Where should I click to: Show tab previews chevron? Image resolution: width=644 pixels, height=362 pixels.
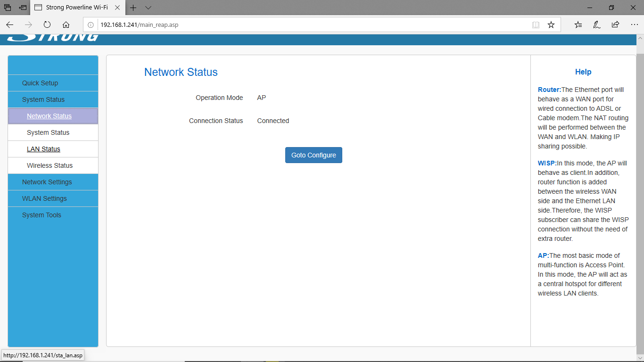(148, 8)
